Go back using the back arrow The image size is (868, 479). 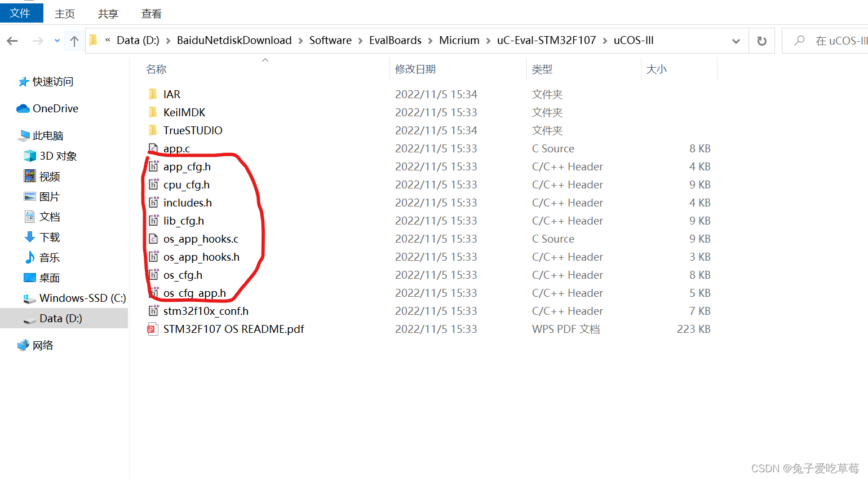pyautogui.click(x=12, y=41)
